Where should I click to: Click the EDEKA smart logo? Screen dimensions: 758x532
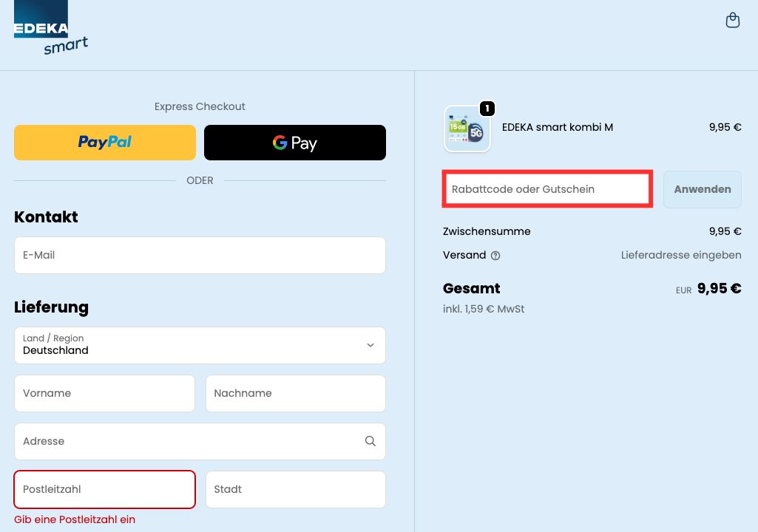[x=50, y=29]
